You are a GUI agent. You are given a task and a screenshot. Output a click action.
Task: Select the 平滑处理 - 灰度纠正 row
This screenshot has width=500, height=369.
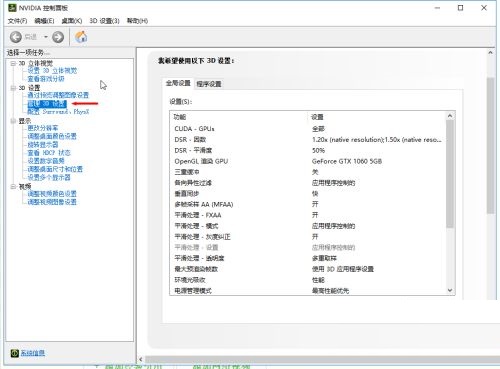point(308,237)
